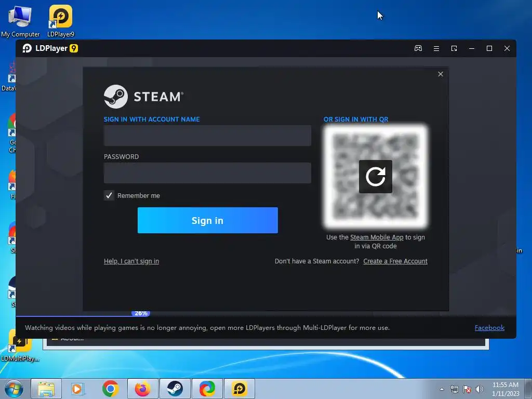Focus the password input field

(x=207, y=173)
